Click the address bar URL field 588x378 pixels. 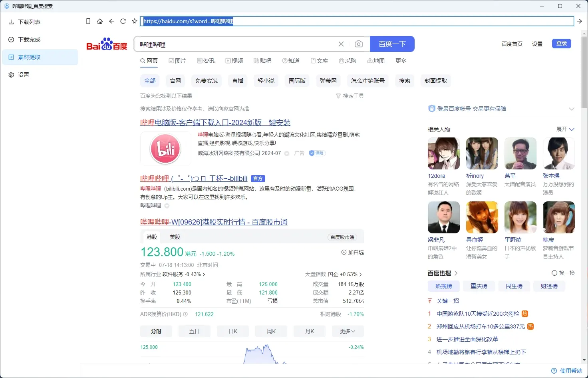tap(357, 21)
